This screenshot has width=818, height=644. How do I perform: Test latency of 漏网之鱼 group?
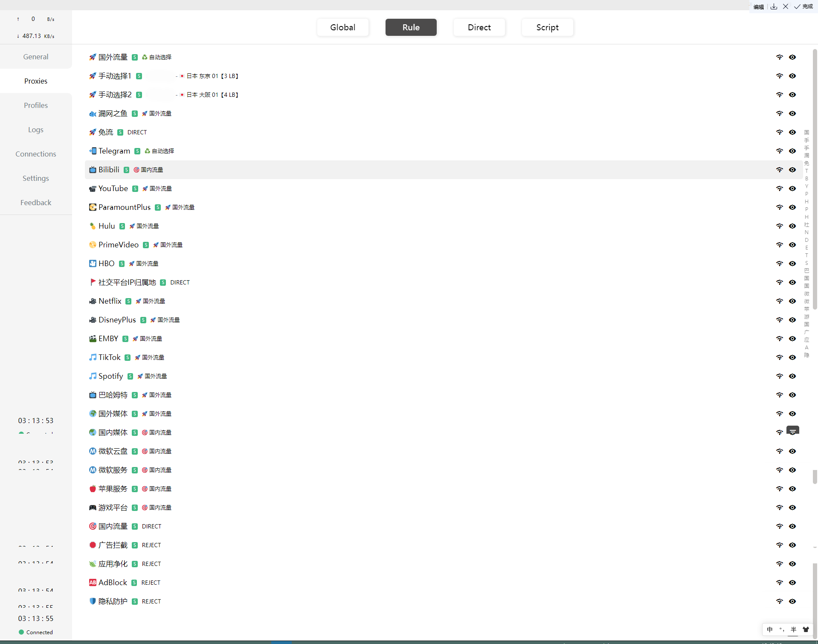click(x=780, y=113)
